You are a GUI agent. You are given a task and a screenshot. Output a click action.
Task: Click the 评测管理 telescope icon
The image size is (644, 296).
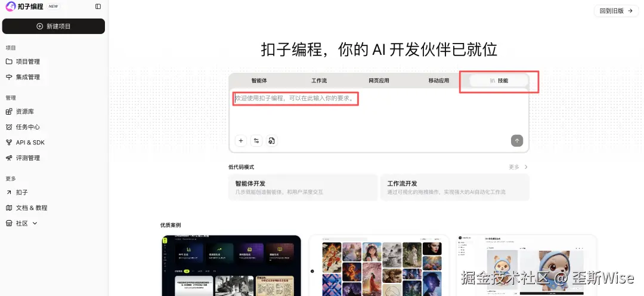click(x=9, y=158)
